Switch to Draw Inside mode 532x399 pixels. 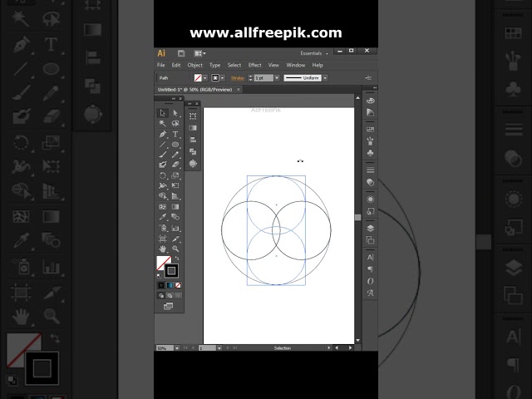click(178, 296)
